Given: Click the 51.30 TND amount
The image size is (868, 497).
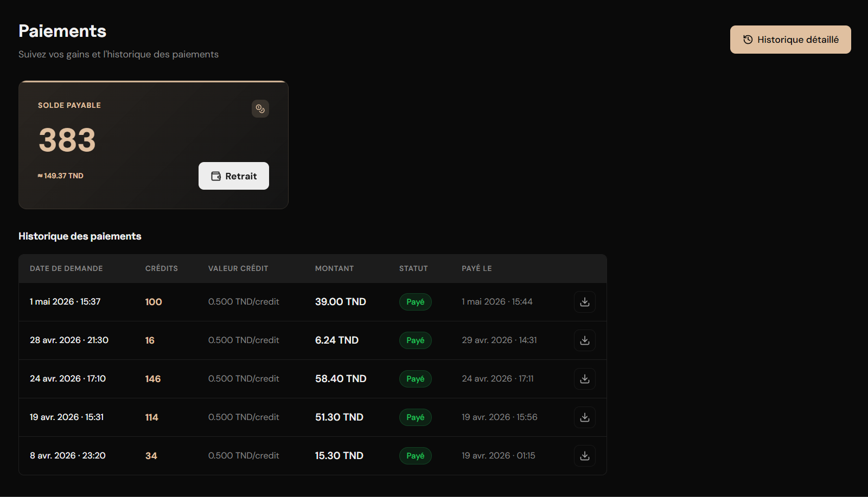Looking at the screenshot, I should tap(339, 417).
